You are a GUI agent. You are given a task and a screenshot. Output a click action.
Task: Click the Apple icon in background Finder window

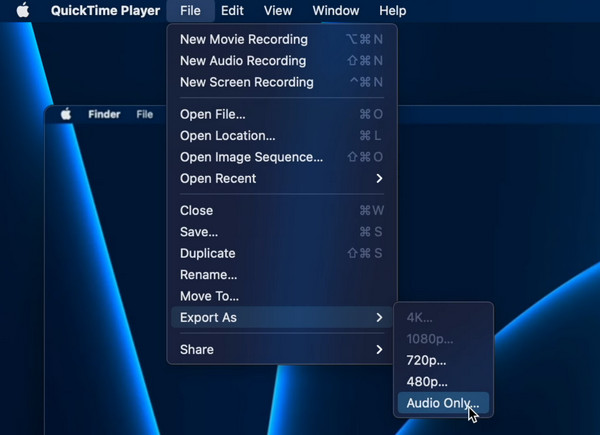[x=66, y=114]
